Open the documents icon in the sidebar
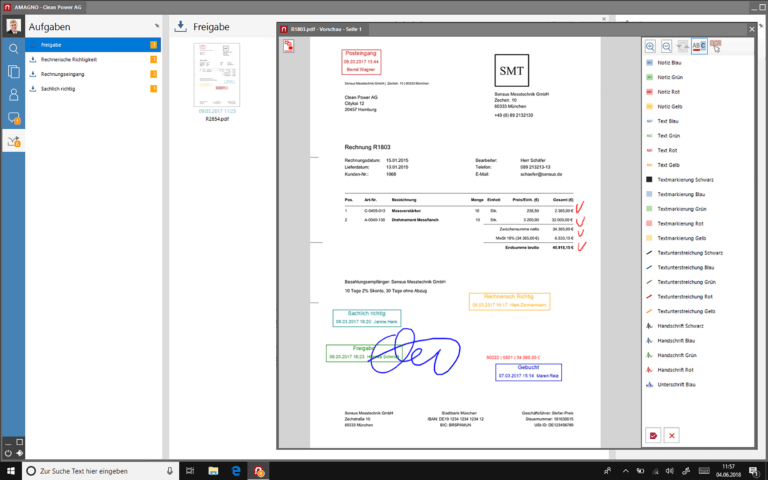This screenshot has width=768, height=480. [x=14, y=71]
